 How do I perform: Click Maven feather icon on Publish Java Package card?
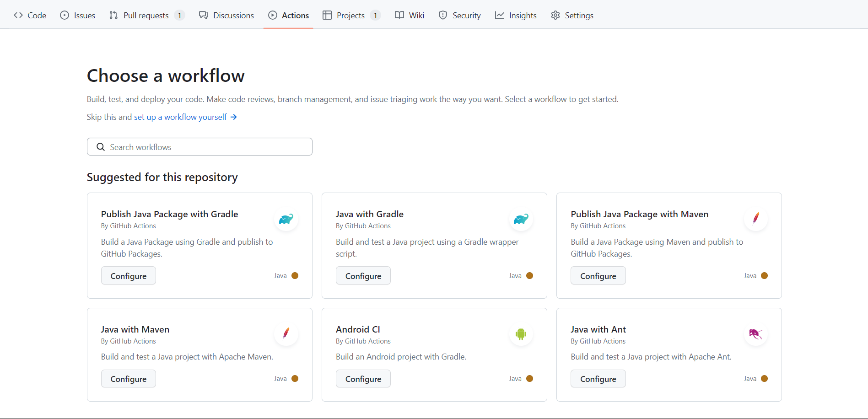[756, 219]
